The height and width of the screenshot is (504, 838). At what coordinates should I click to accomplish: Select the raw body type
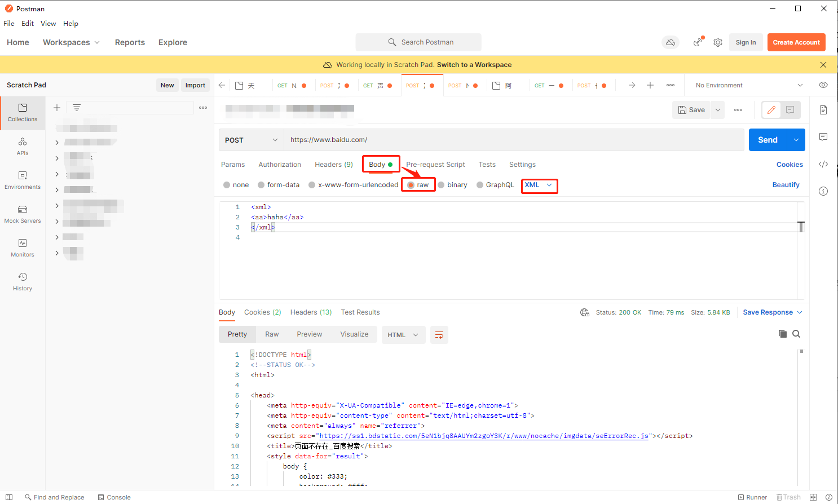(x=418, y=185)
